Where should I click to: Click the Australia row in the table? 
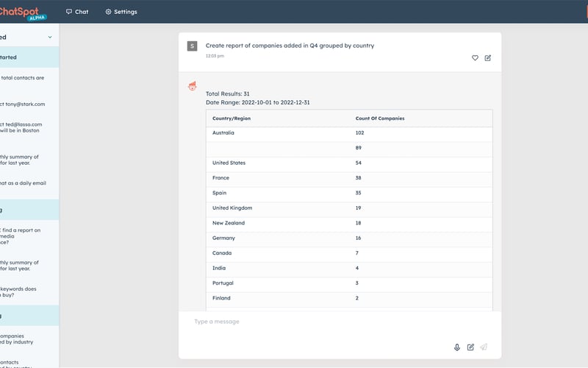[349, 133]
